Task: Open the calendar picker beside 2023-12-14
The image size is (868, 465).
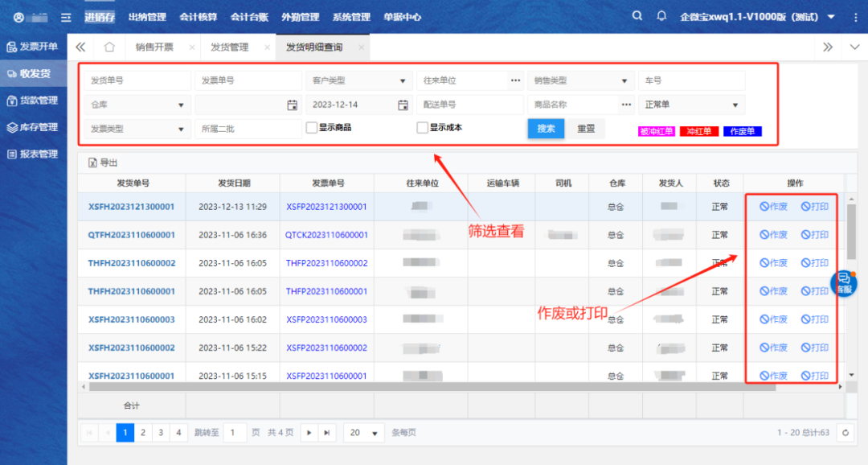Action: 403,105
